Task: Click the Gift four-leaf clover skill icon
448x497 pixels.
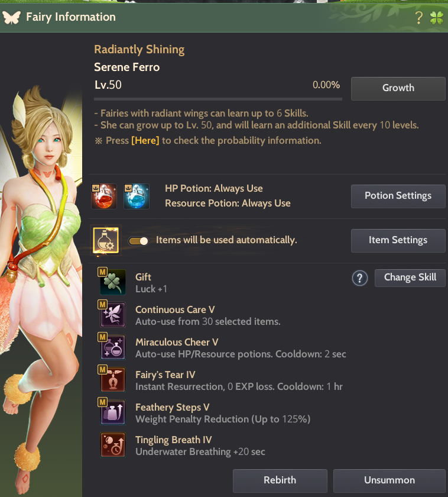Action: coord(113,282)
